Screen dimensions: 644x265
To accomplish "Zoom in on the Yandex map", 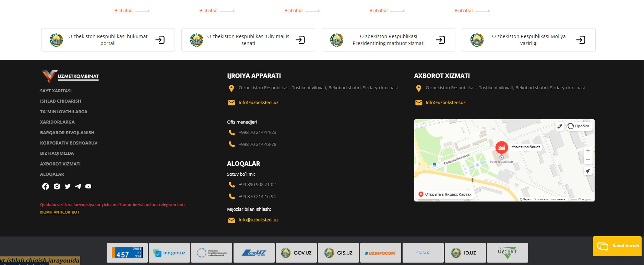I will click(x=588, y=151).
